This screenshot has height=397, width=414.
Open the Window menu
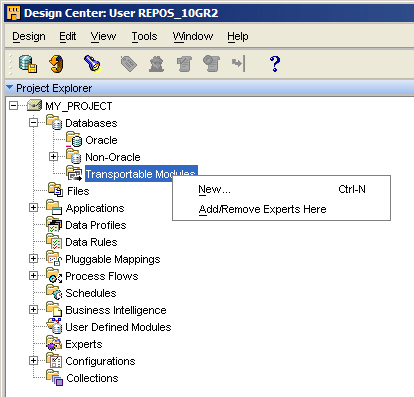point(193,36)
